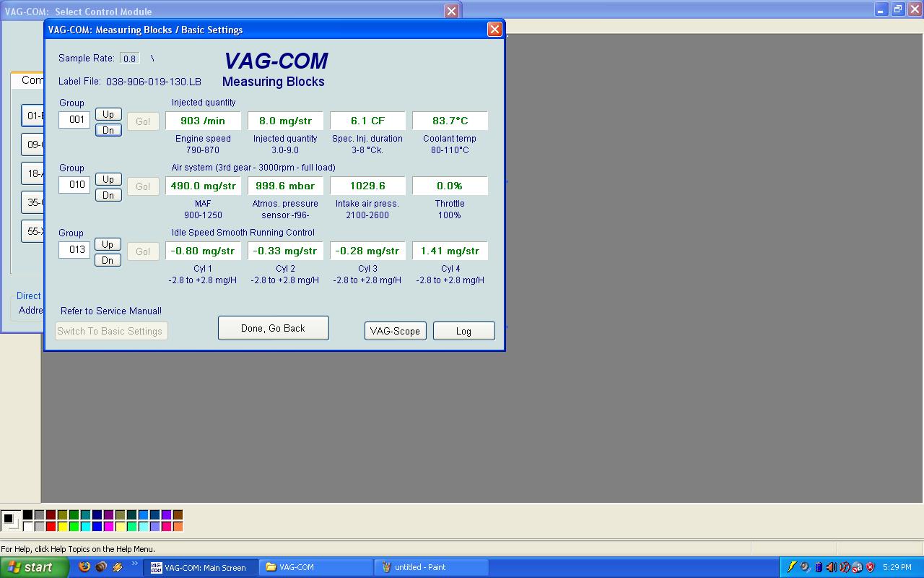The image size is (924, 578).
Task: Switch to the VAG-COM folder taskbar item
Action: tap(315, 567)
